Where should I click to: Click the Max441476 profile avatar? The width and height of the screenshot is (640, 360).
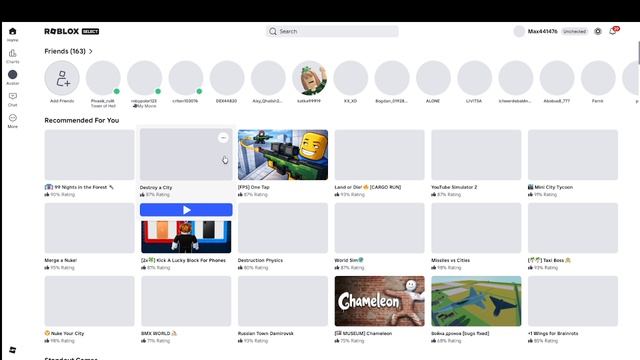[x=519, y=31]
